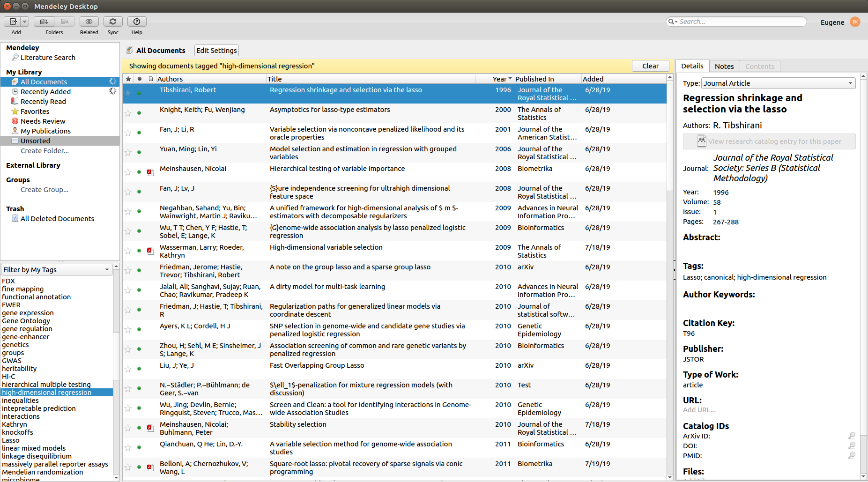Open the Type Journal Article dropdown
868x482 pixels.
click(x=778, y=83)
